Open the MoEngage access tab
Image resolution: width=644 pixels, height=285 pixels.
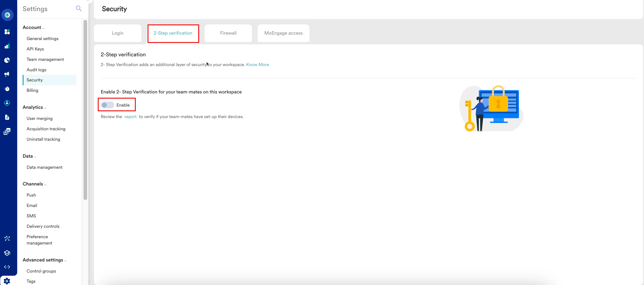[283, 33]
